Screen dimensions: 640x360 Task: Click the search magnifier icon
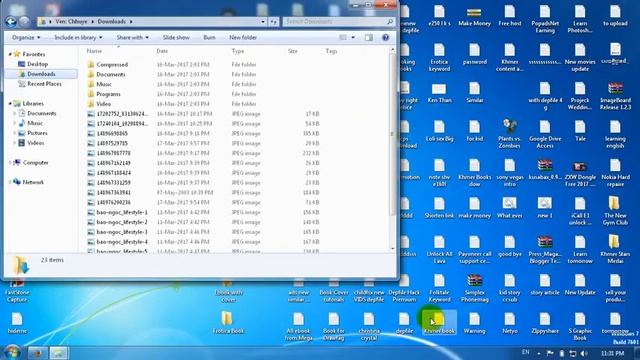390,21
